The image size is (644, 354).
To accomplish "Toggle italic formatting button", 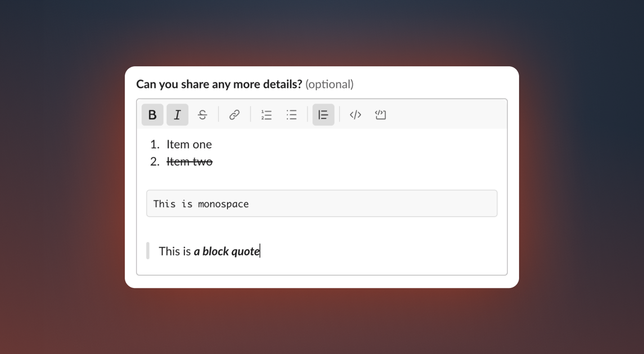I will (x=177, y=115).
